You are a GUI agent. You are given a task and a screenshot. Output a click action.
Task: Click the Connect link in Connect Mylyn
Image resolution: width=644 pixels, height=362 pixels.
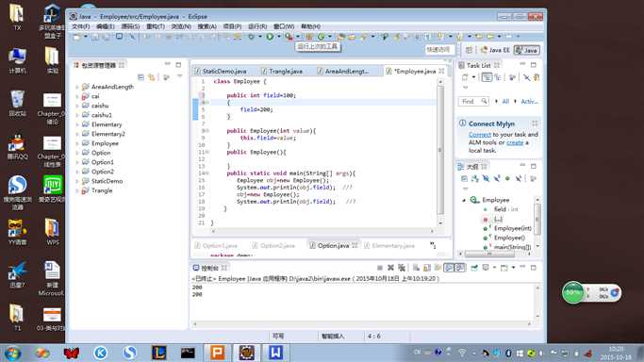click(x=480, y=134)
